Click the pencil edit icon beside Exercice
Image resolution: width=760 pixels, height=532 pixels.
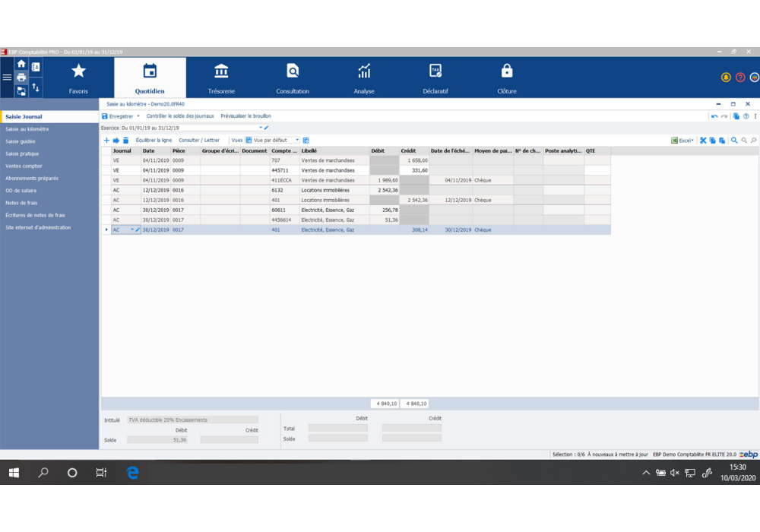(x=267, y=128)
